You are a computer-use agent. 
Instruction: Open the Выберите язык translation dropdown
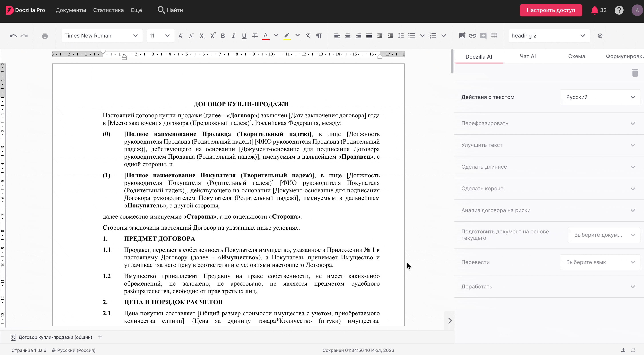click(x=600, y=262)
